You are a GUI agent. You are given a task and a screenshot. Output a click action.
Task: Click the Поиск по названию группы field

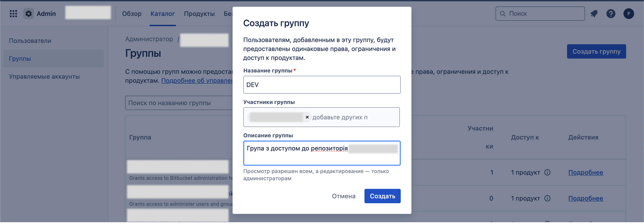click(x=179, y=103)
